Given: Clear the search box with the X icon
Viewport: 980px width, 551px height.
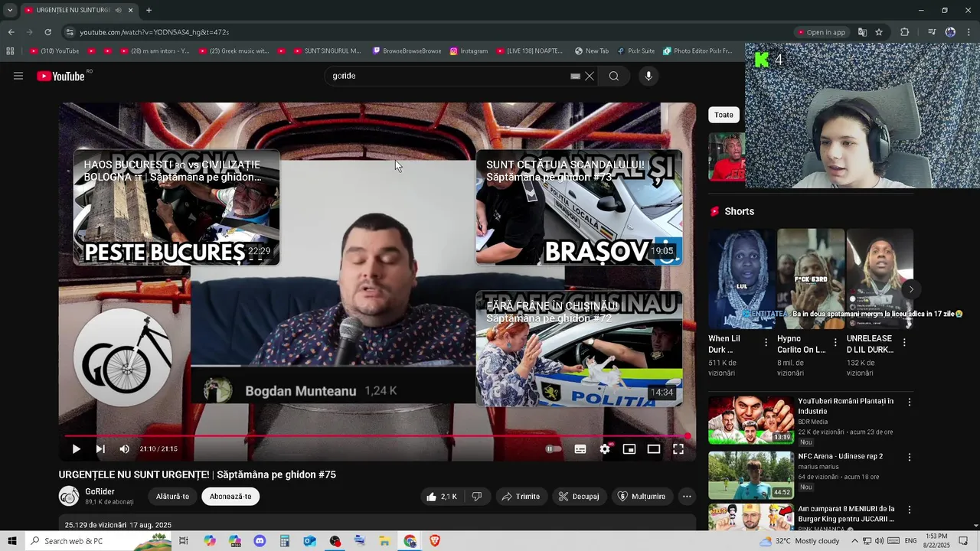Looking at the screenshot, I should (590, 76).
